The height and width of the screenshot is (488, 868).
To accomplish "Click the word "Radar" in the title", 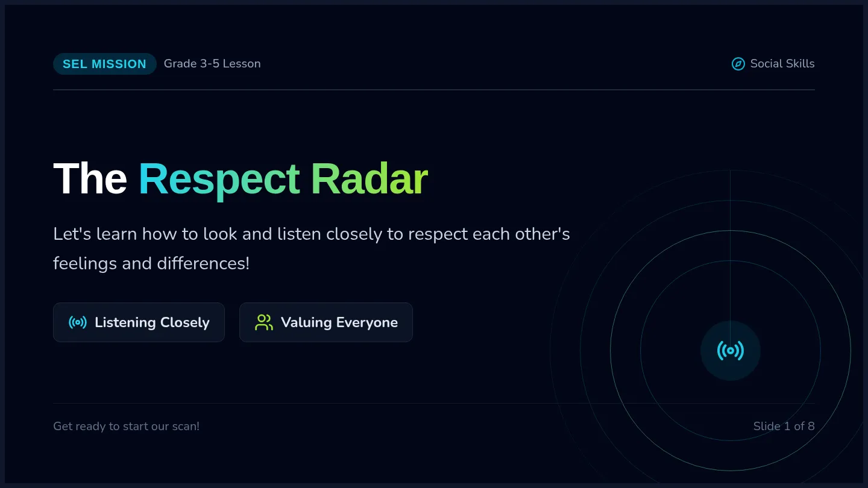I will click(369, 179).
